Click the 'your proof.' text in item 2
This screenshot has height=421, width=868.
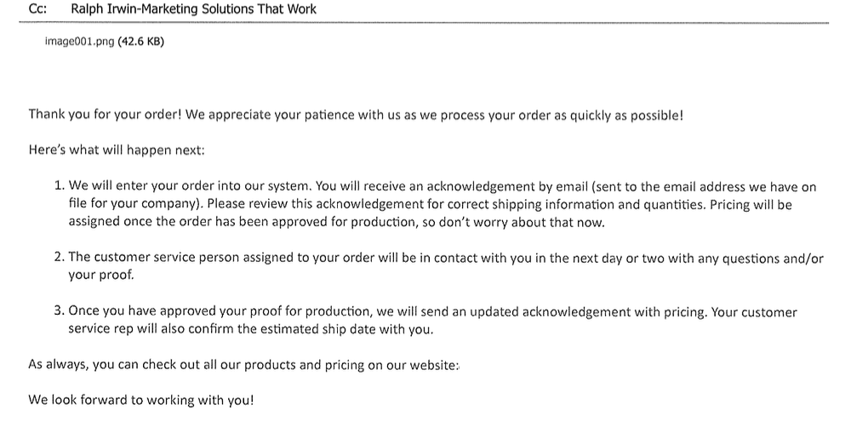pos(101,275)
